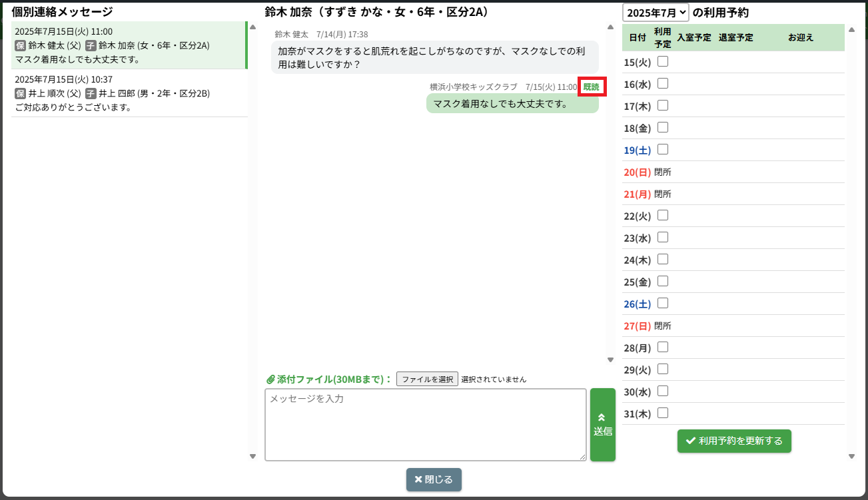Tick the reservation checkbox for 25(金)
Screen dimensions: 868x500
663,282
